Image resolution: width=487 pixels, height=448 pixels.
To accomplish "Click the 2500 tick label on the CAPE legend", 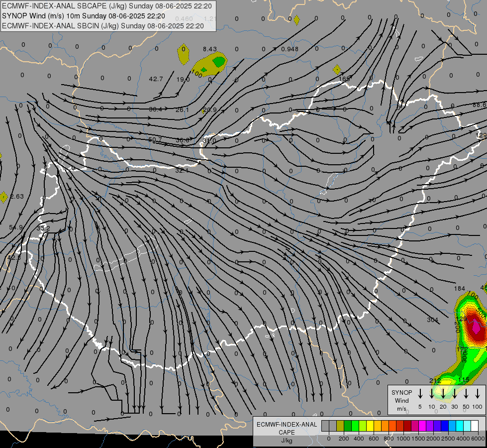I will (448, 439).
